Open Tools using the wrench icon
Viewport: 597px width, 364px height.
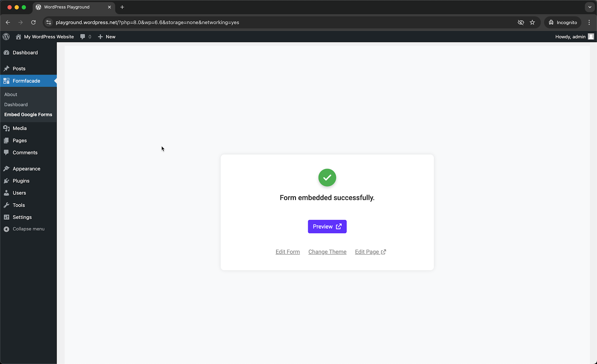click(7, 205)
